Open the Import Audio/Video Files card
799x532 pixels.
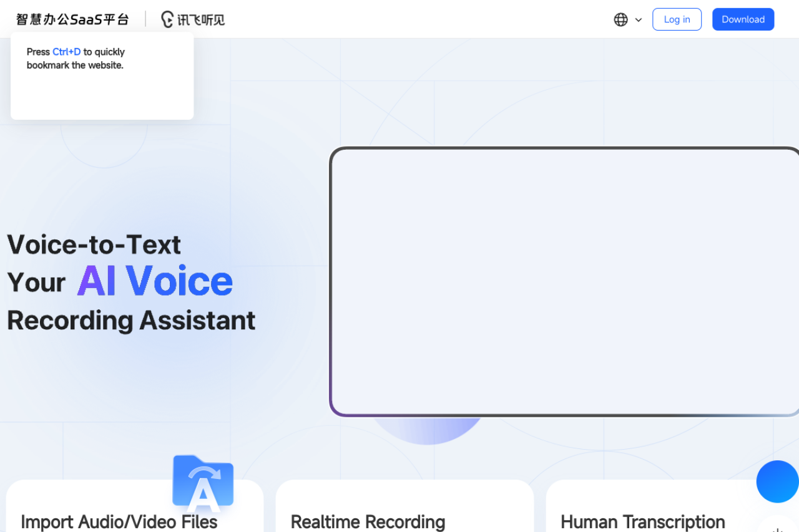135,506
